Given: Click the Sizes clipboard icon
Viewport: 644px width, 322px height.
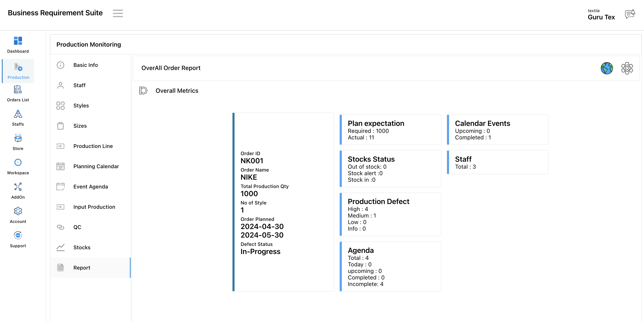Looking at the screenshot, I should point(60,126).
